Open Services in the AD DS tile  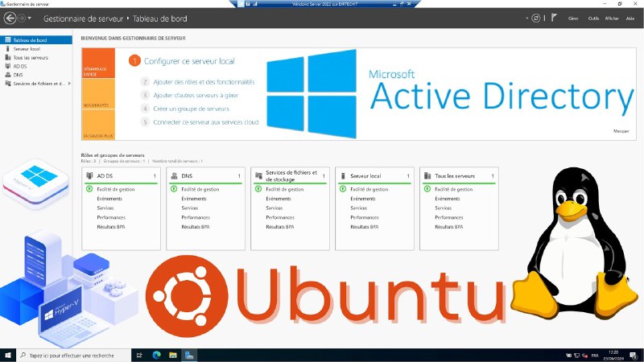pos(105,208)
